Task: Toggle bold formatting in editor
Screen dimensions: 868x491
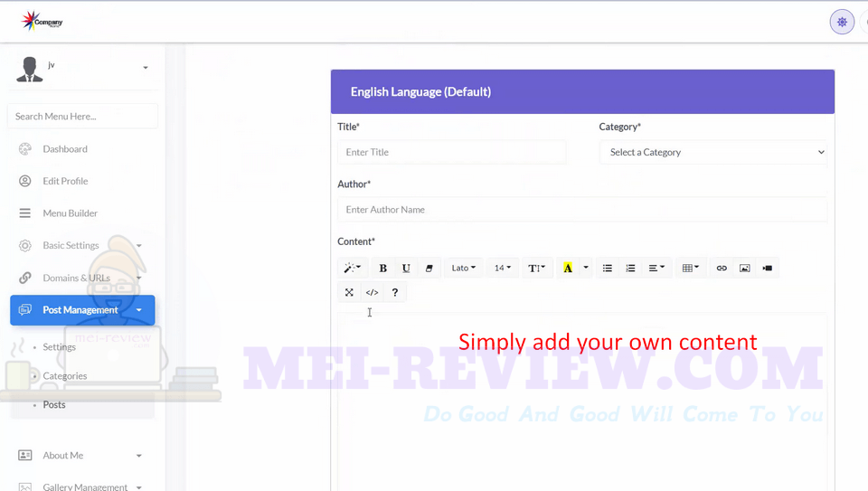Action: pyautogui.click(x=382, y=268)
